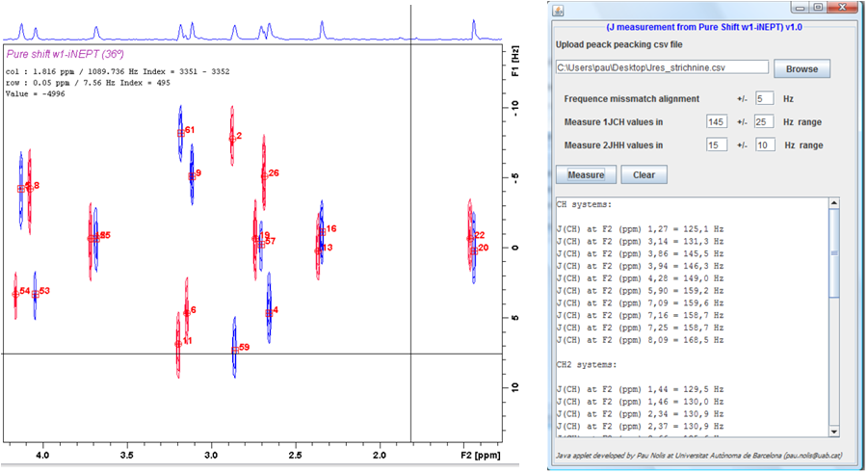Click the 2JHH range value 10 field
The width and height of the screenshot is (868, 473).
tap(765, 145)
